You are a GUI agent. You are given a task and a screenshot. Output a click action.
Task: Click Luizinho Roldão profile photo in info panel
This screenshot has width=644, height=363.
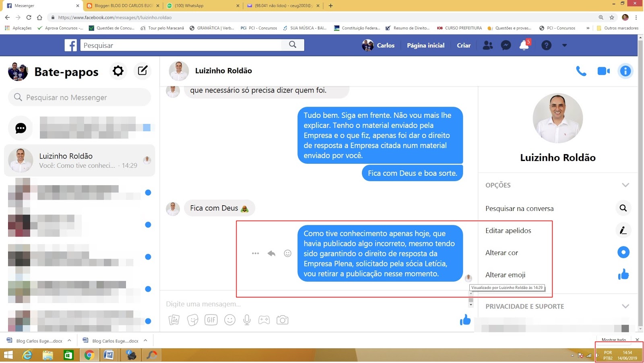557,118
